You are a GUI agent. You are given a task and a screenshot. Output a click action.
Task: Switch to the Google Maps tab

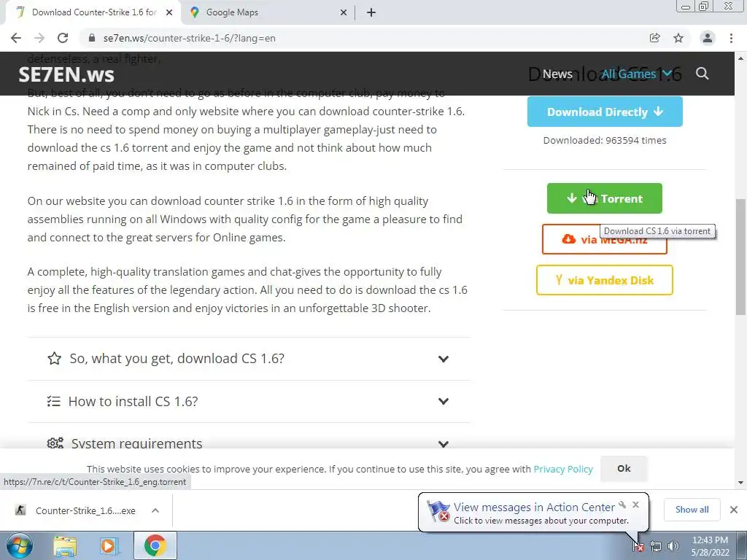(267, 12)
